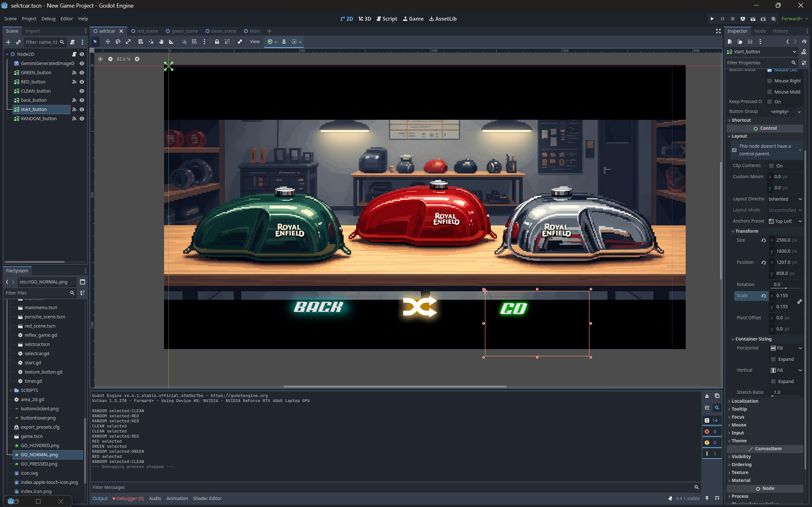Toggle the scale ratio lock chain icon
This screenshot has height=507, width=812.
[x=800, y=302]
